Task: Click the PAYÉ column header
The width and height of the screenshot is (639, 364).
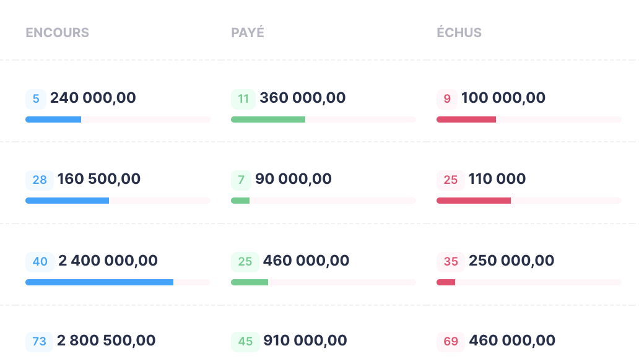Action: 248,33
